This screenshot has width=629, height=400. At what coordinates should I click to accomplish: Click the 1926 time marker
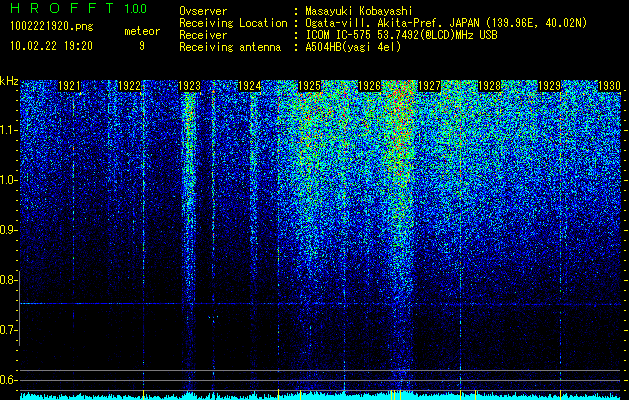369,86
